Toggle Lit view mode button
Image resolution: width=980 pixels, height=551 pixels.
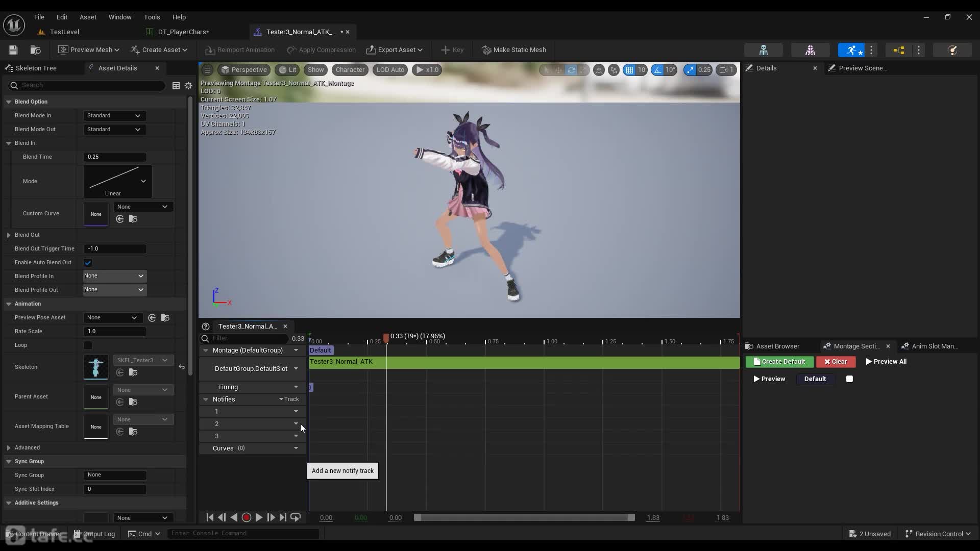tap(287, 70)
